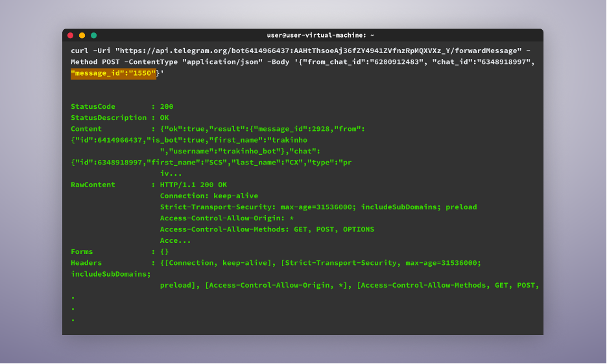Click the yellow minimize window button
This screenshot has width=607, height=364.
[82, 35]
